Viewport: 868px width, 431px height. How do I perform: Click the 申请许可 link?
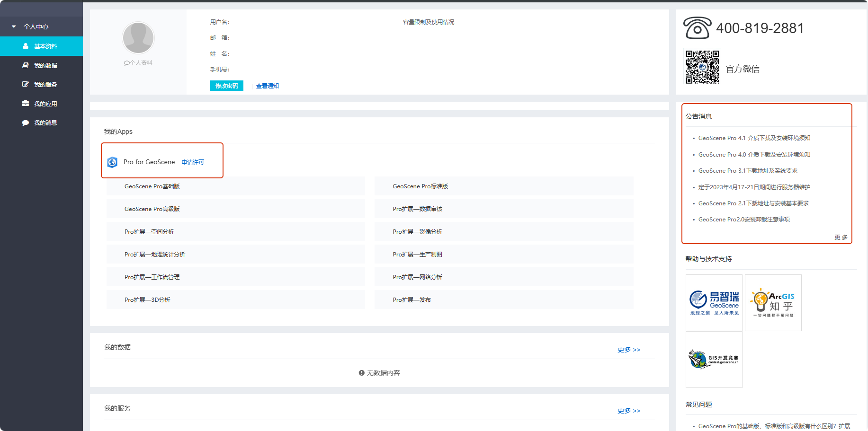(x=193, y=162)
